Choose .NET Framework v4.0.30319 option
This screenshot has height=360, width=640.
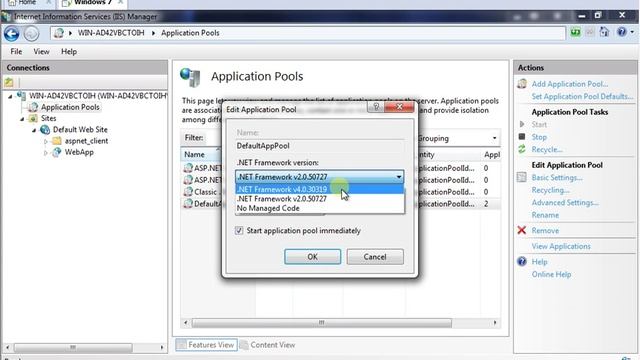pos(320,189)
